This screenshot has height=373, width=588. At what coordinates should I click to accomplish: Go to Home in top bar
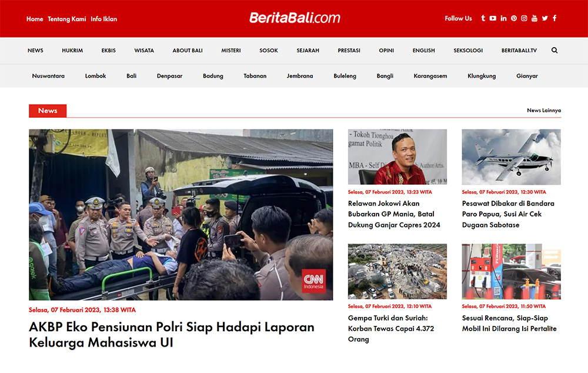35,19
